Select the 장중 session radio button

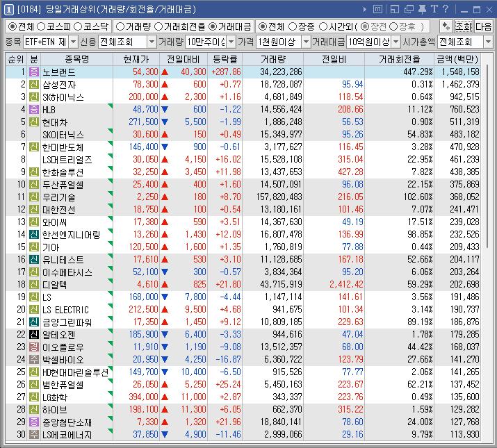[292, 26]
